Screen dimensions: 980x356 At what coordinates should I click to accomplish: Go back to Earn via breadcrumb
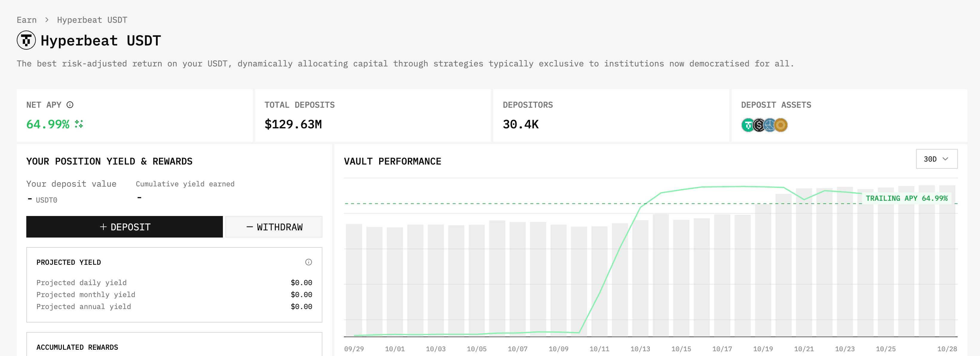(27, 20)
